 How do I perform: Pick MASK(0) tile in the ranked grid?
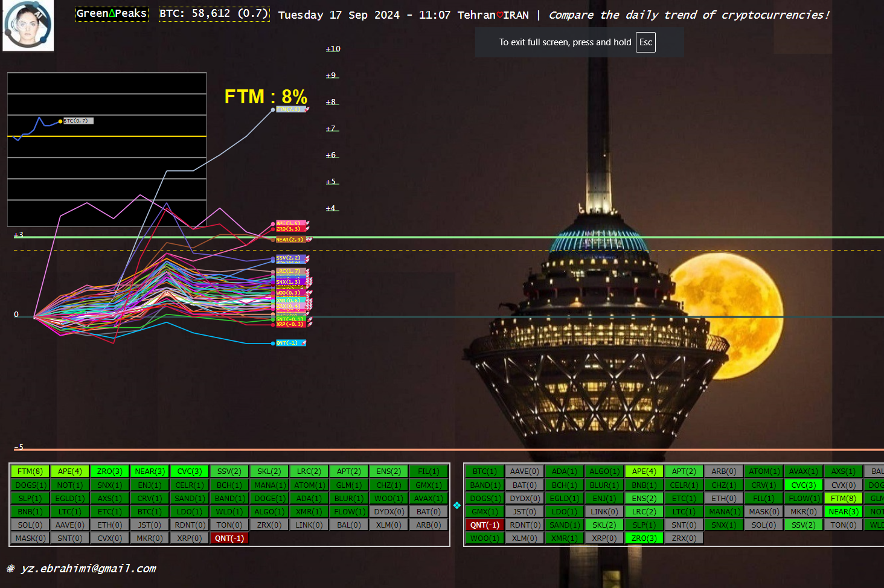30,538
